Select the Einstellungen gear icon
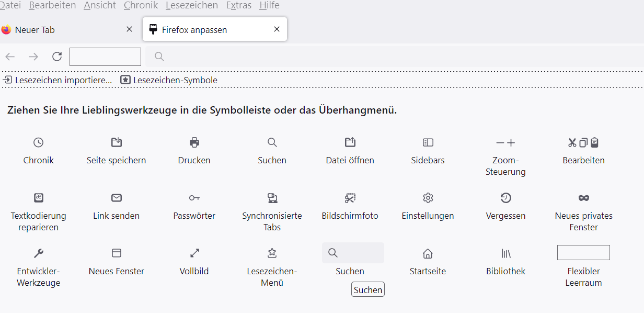This screenshot has width=644, height=313. (428, 198)
